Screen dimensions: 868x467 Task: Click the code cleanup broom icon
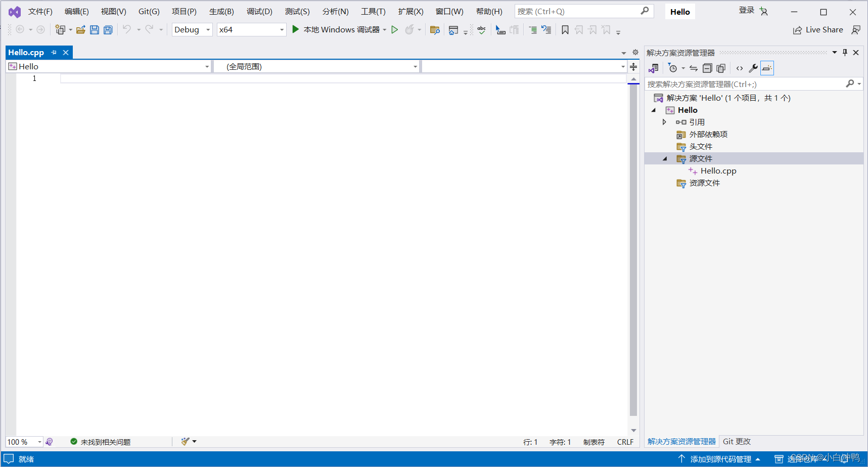pos(185,442)
